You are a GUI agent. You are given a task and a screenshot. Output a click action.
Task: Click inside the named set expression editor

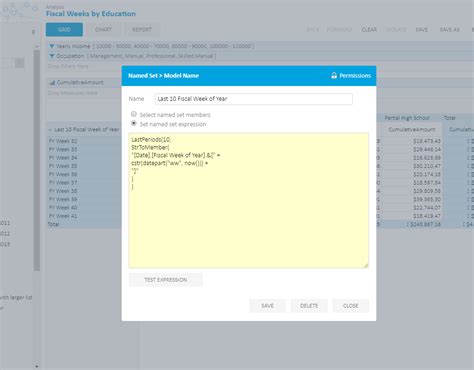pyautogui.click(x=249, y=200)
